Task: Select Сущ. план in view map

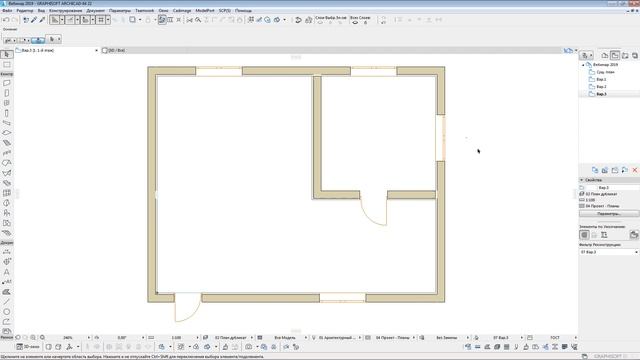Action: pyautogui.click(x=605, y=72)
